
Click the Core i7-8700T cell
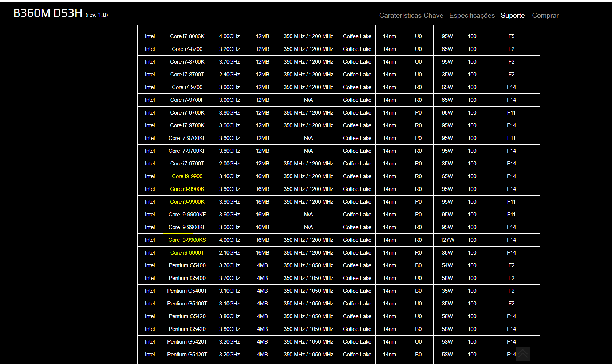coord(187,75)
